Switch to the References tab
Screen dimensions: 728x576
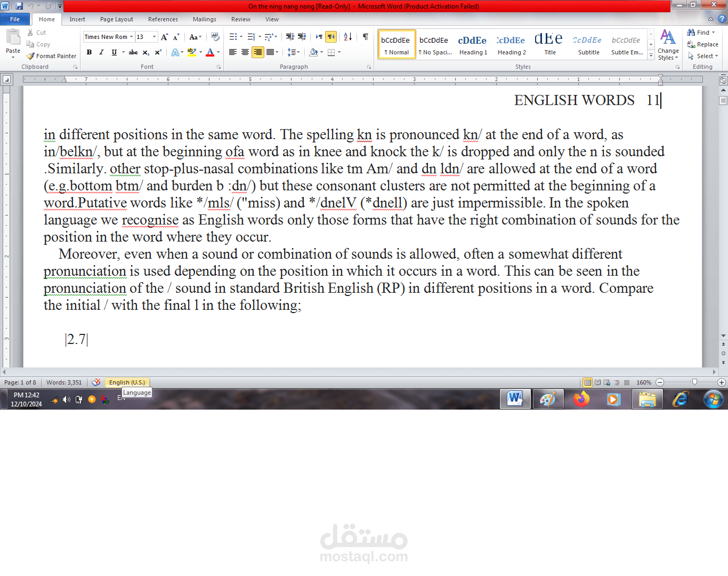tap(163, 19)
